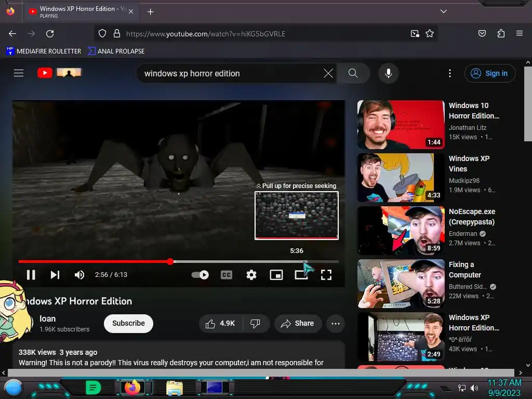Click the search magnifier button

[x=353, y=73]
